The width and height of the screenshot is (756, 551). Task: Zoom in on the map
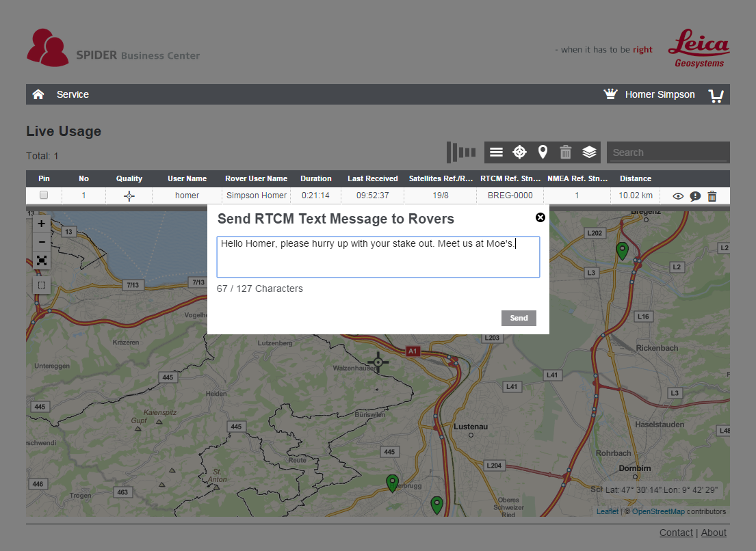(x=42, y=224)
